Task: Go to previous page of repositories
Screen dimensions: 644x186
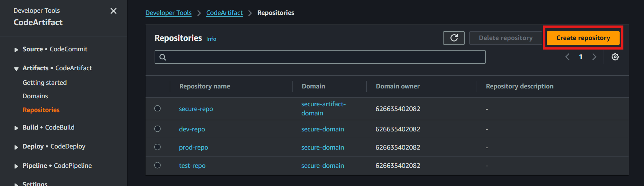Action: (x=567, y=57)
